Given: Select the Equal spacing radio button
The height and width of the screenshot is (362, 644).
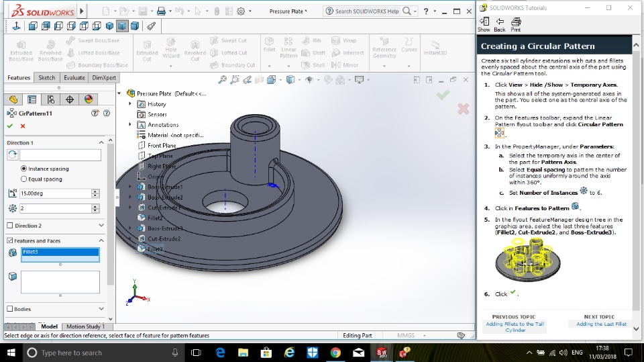Looking at the screenshot, I should [x=24, y=179].
